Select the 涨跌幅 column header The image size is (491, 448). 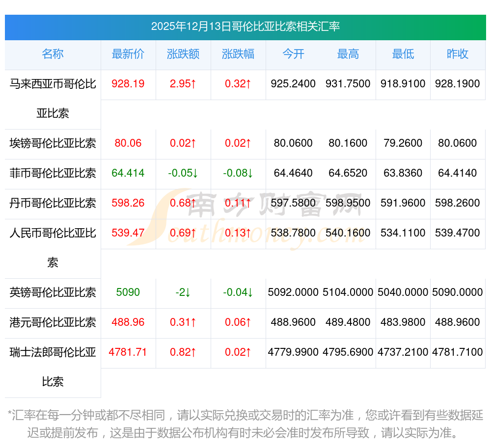238,54
